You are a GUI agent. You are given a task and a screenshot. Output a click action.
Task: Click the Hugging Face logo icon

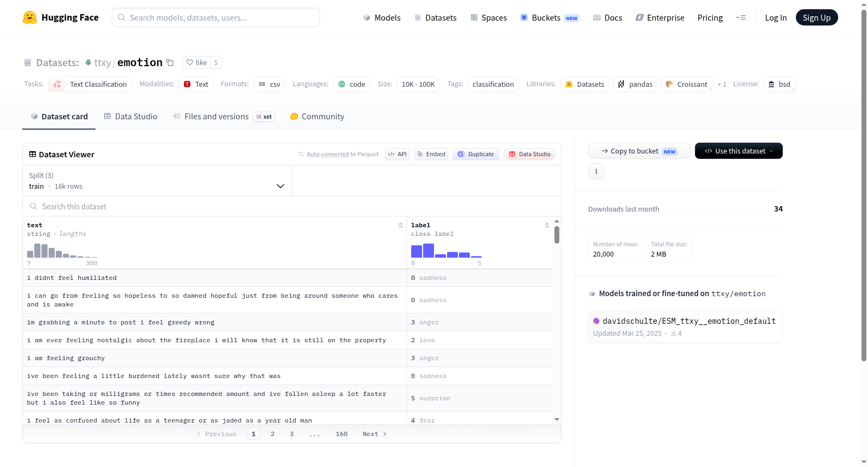(30, 17)
